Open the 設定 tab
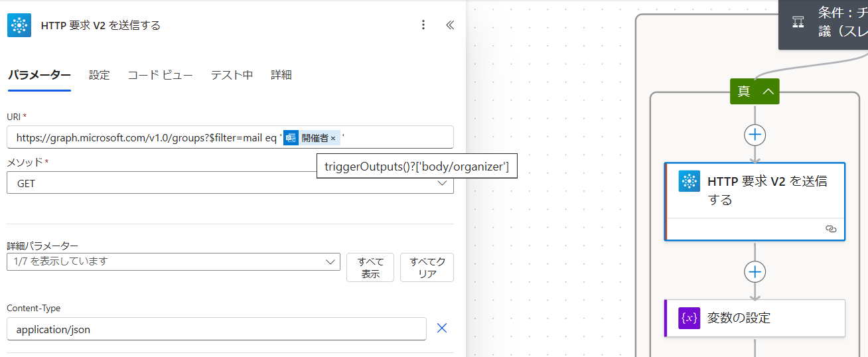The height and width of the screenshot is (357, 868). pyautogui.click(x=100, y=75)
